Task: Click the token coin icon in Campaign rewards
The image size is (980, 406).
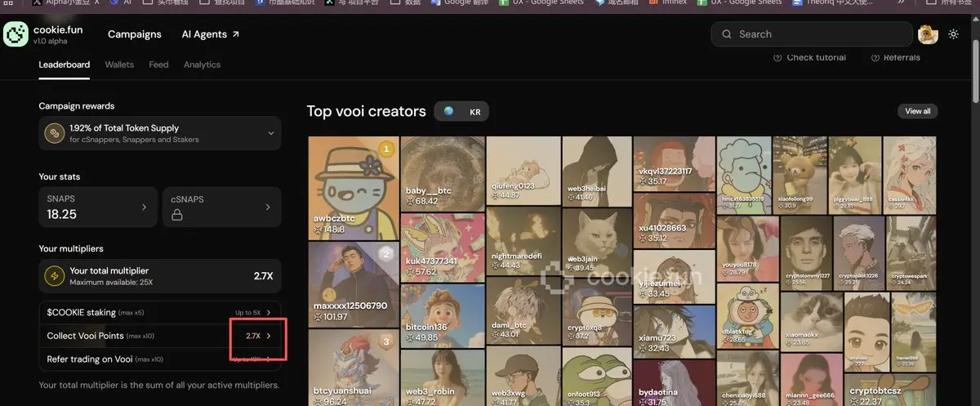Action: click(x=55, y=133)
